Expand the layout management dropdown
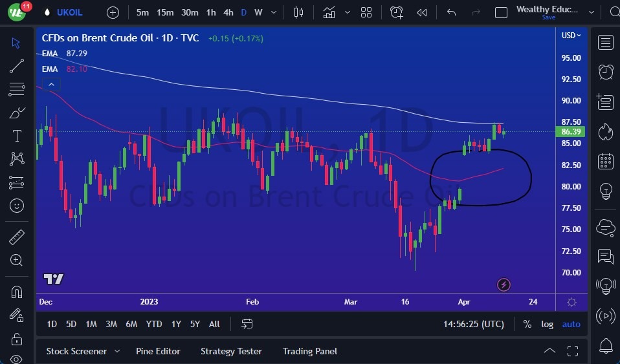 coord(591,13)
